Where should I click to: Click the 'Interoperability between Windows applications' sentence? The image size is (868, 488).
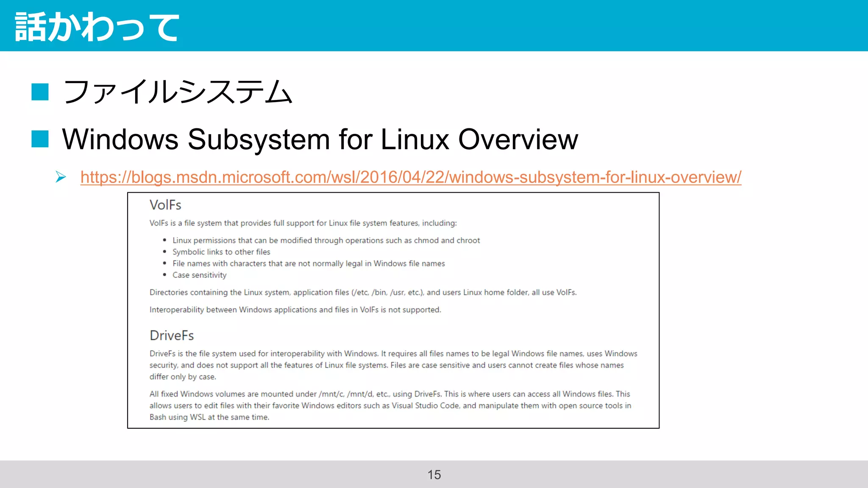click(x=295, y=310)
